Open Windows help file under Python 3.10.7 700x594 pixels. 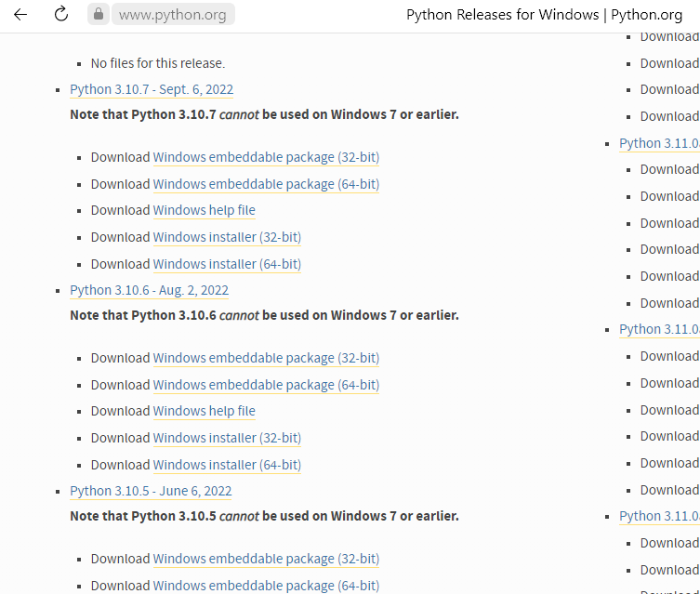(x=204, y=210)
